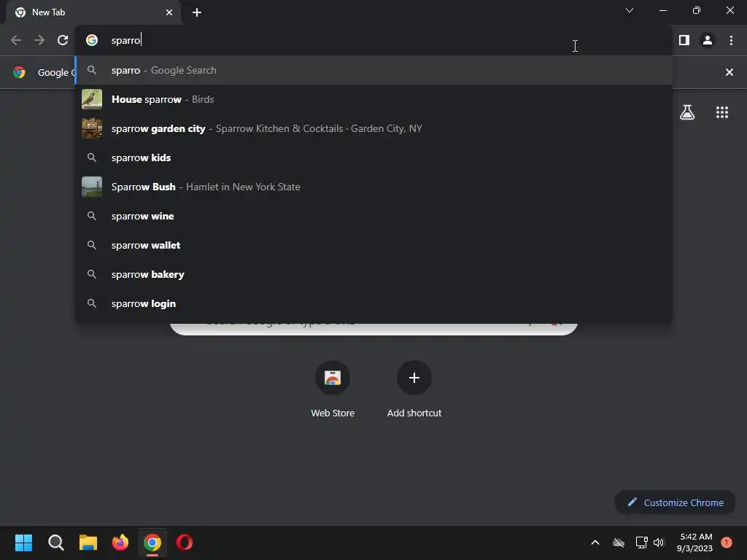Select the sparrow login suggestion
Viewport: 747px width, 560px height.
(373, 303)
